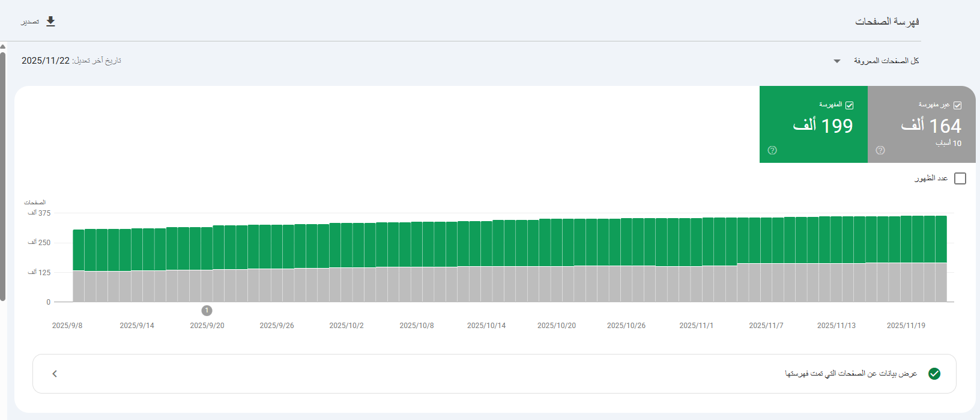This screenshot has height=420, width=980.
Task: Click the 10 أسباب reasons text
Action: [948, 144]
